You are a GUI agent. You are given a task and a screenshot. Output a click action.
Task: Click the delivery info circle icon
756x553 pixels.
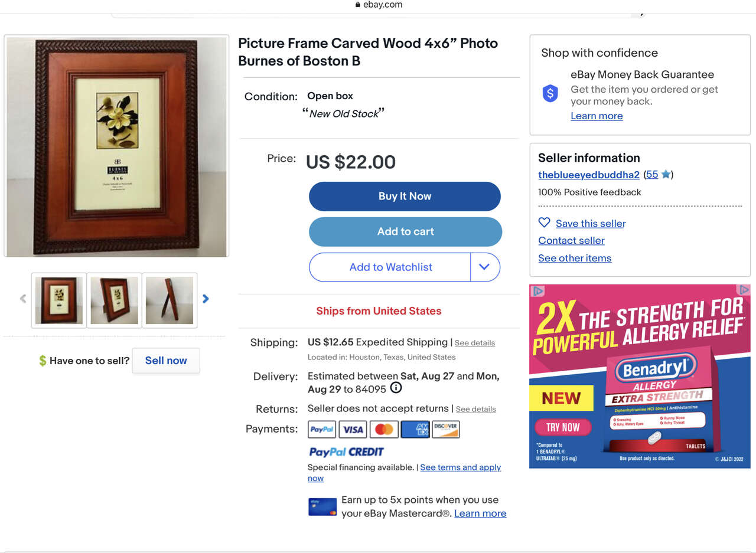396,388
